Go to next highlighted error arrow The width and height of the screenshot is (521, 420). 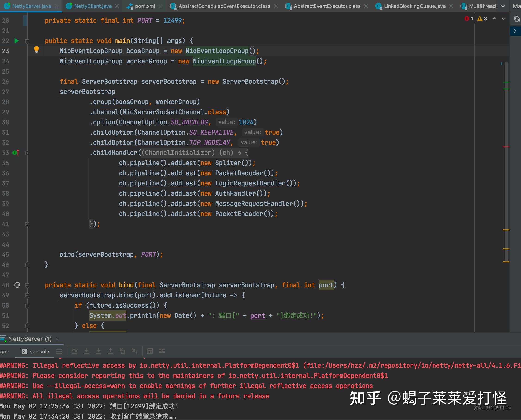504,19
